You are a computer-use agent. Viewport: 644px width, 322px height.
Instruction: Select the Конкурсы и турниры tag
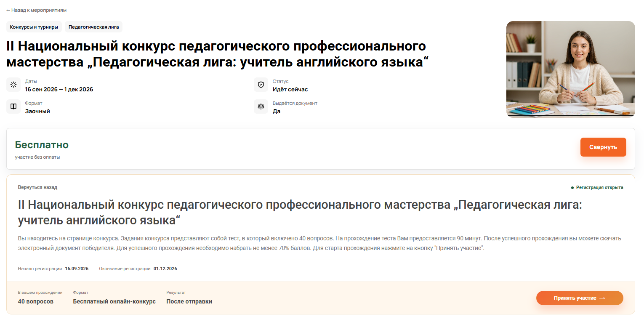click(x=34, y=27)
